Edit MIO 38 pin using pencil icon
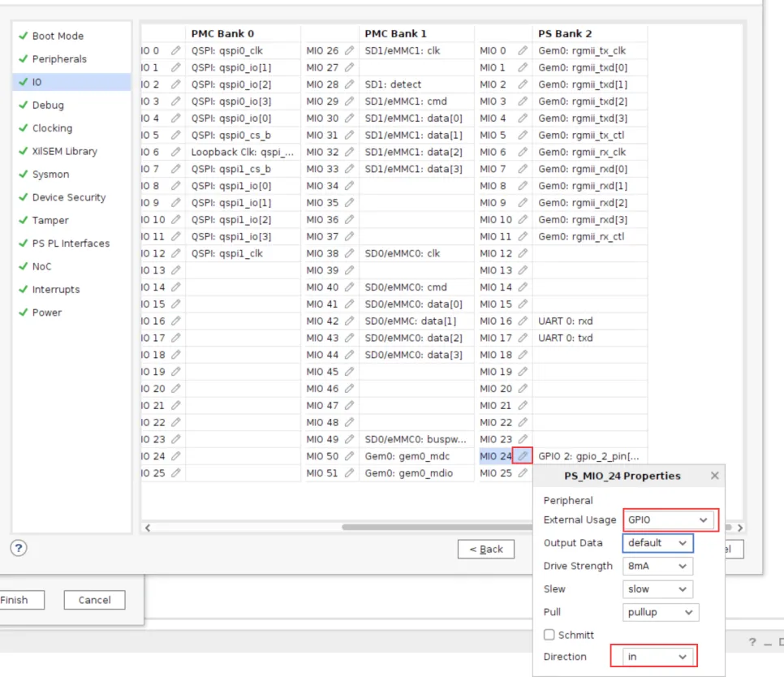The image size is (784, 677). click(349, 253)
